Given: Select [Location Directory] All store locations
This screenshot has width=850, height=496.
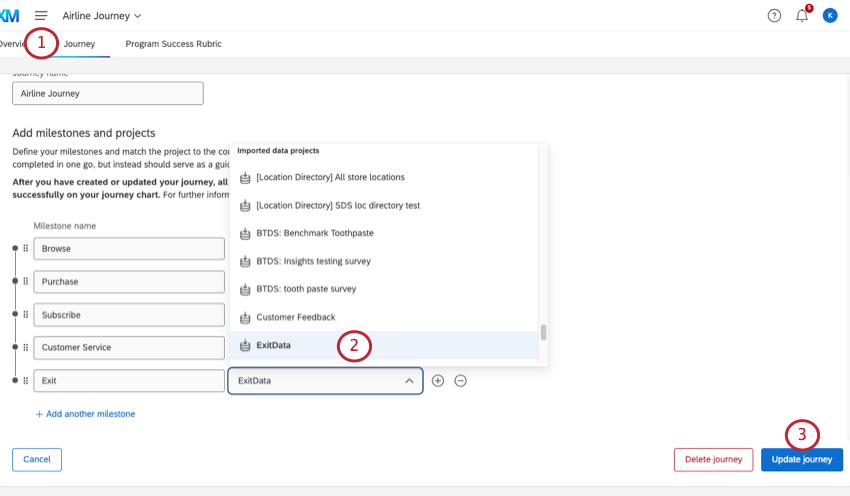Looking at the screenshot, I should point(384,177).
